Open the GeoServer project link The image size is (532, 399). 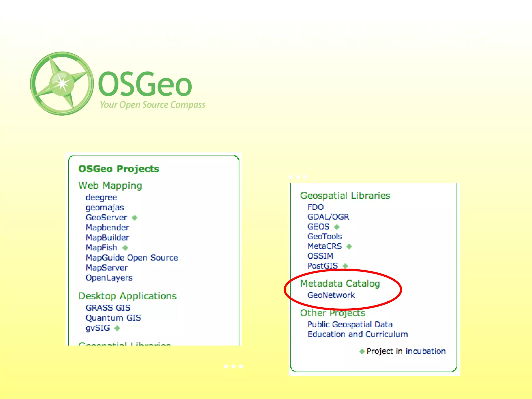107,217
